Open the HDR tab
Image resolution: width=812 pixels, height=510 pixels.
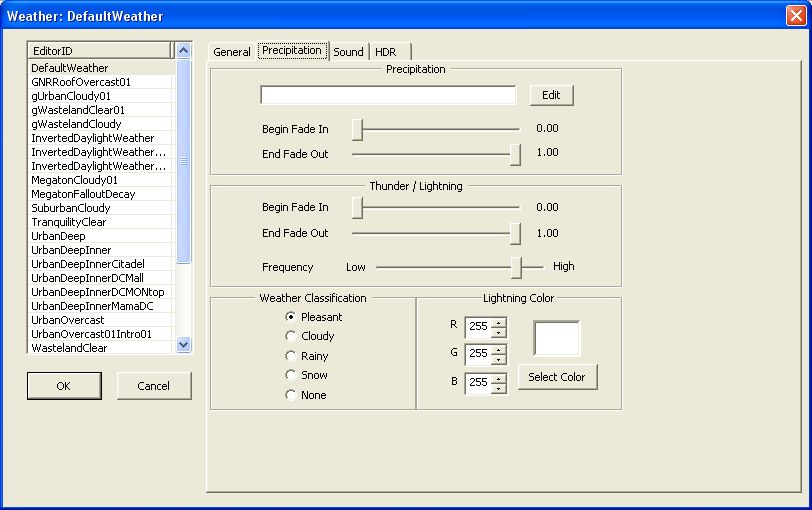(386, 52)
